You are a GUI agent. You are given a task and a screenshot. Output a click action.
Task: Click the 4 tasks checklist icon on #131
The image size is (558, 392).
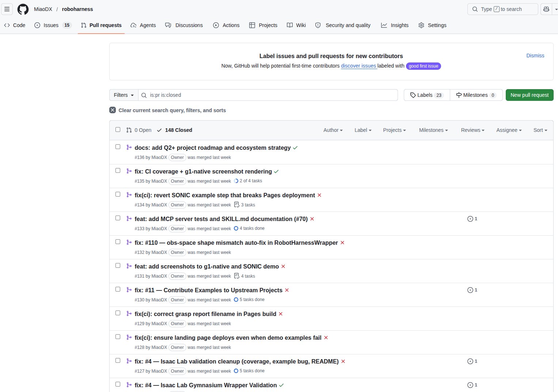click(237, 276)
